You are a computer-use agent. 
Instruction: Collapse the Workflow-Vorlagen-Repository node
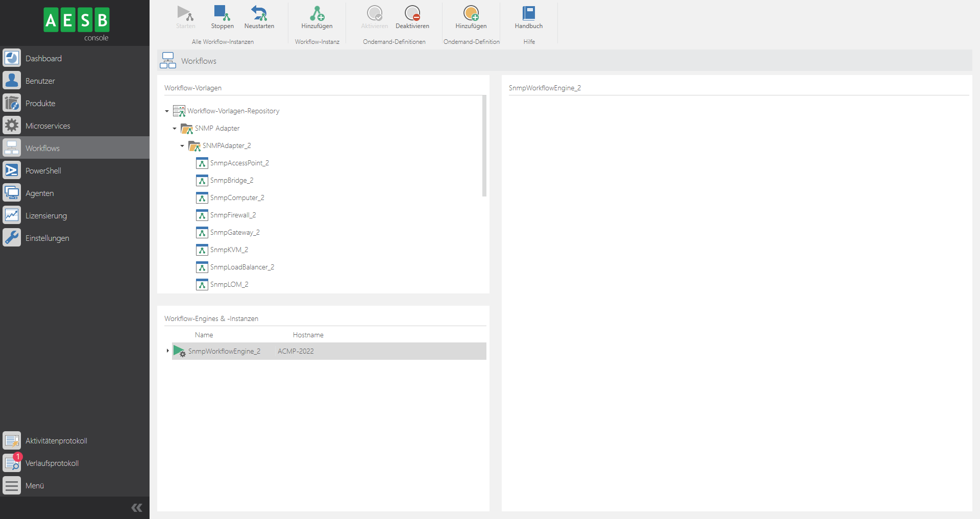click(x=166, y=111)
